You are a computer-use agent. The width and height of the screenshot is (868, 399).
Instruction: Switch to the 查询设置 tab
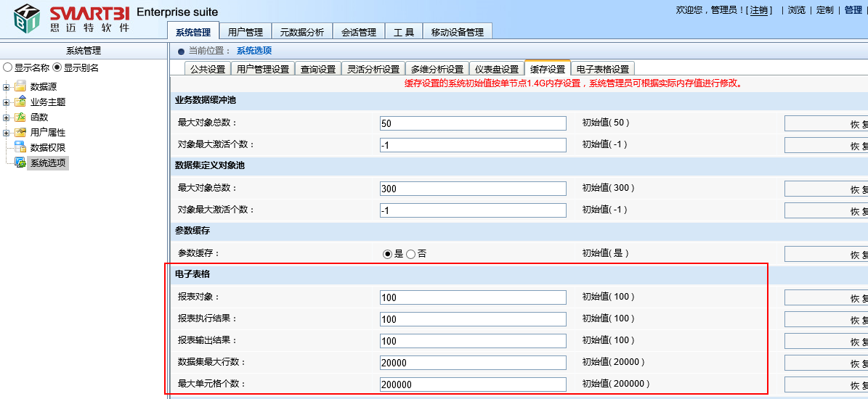318,69
